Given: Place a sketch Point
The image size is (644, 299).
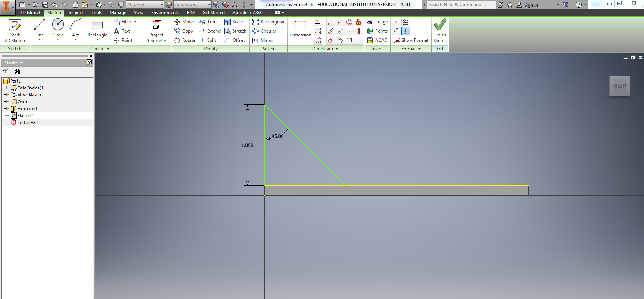Looking at the screenshot, I should [x=123, y=40].
